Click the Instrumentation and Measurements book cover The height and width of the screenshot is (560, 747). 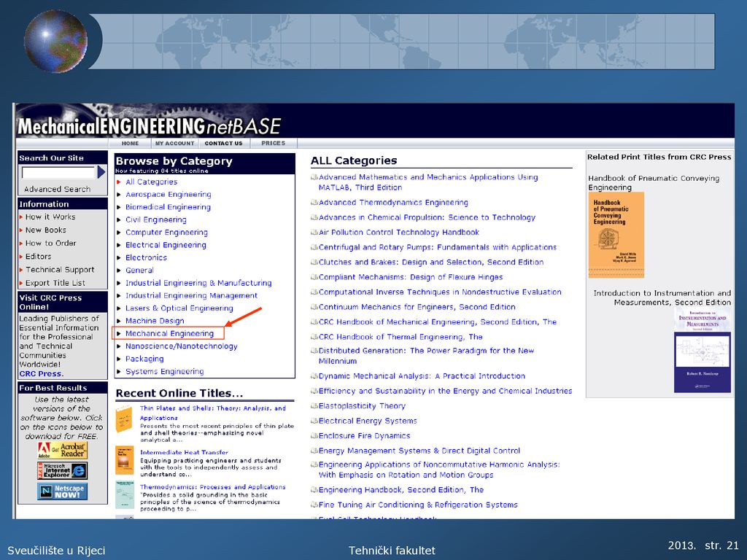703,351
